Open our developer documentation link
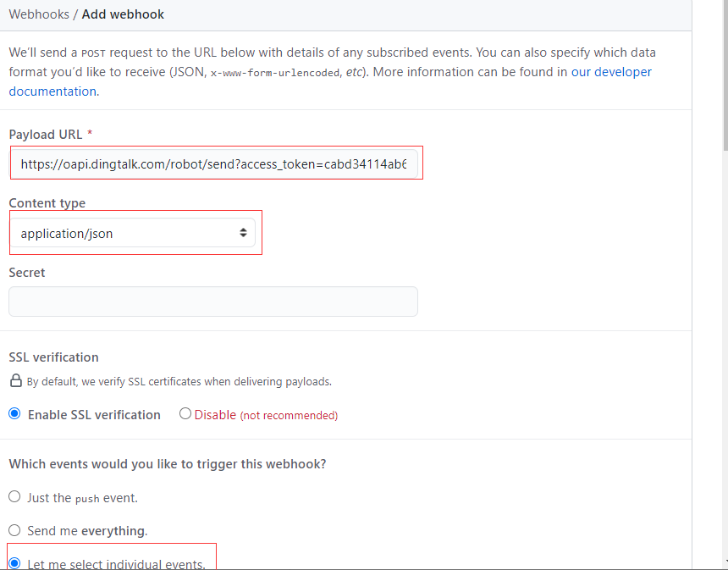 pos(611,72)
